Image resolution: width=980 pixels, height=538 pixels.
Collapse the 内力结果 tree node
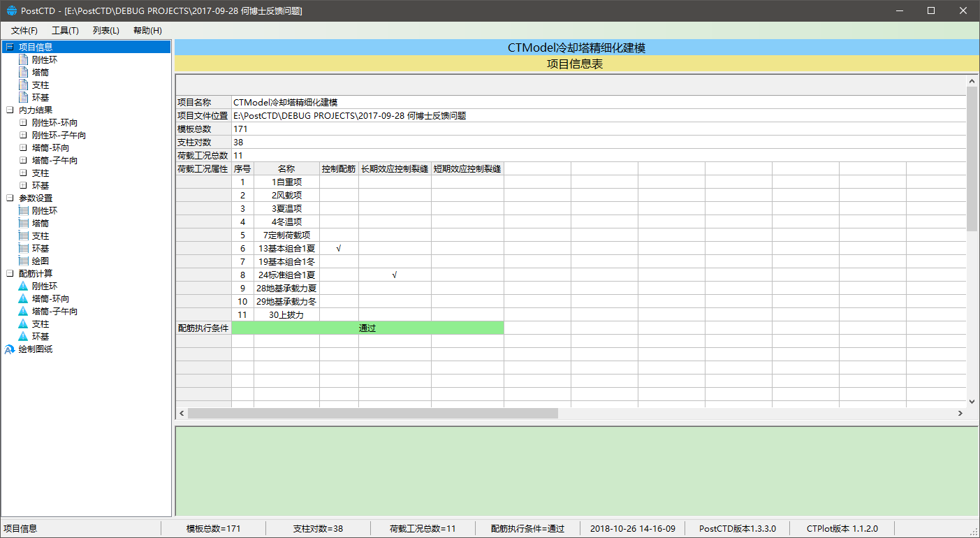(x=10, y=110)
